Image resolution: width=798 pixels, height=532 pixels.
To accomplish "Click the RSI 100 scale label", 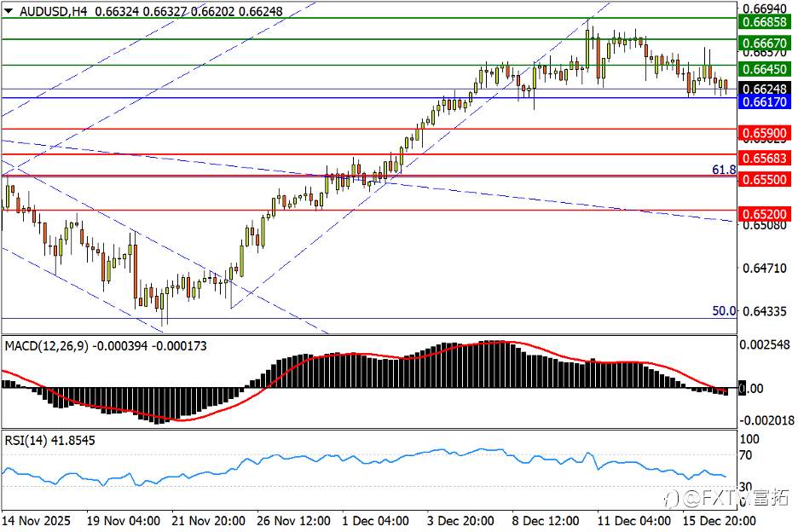I will (x=749, y=439).
